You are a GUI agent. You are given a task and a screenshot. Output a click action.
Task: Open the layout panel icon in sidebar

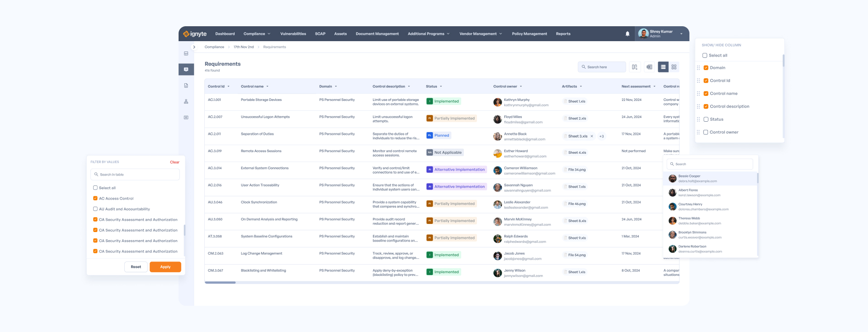pos(186,53)
